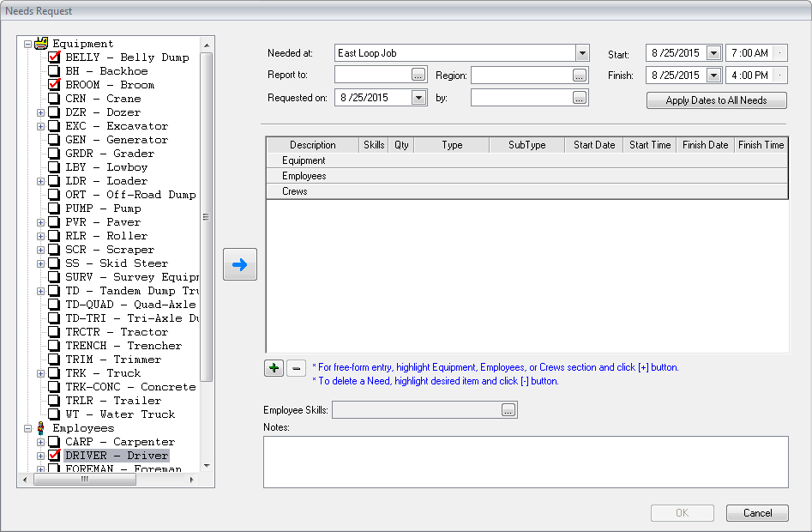812x532 pixels.
Task: Open the Start date calendar dropdown
Action: click(714, 53)
